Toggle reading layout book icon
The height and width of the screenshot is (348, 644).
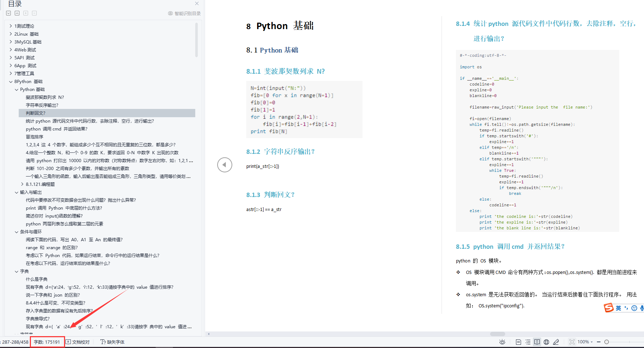[537, 342]
